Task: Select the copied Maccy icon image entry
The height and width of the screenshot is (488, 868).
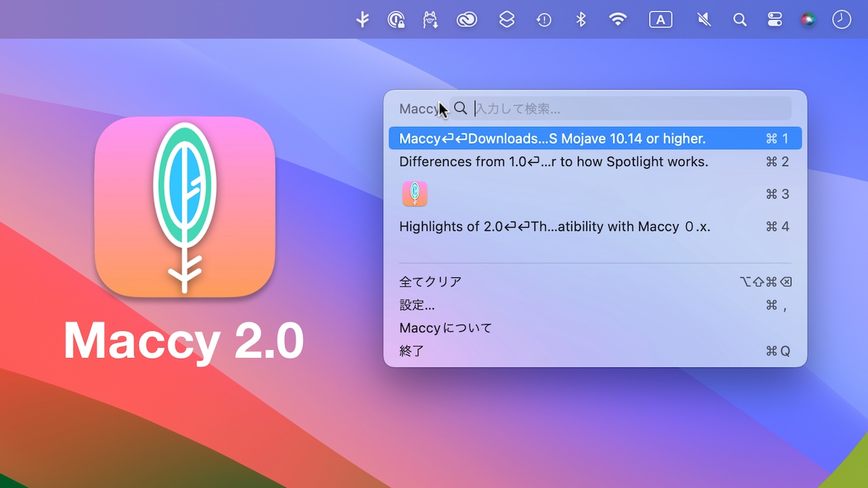Action: (x=595, y=194)
